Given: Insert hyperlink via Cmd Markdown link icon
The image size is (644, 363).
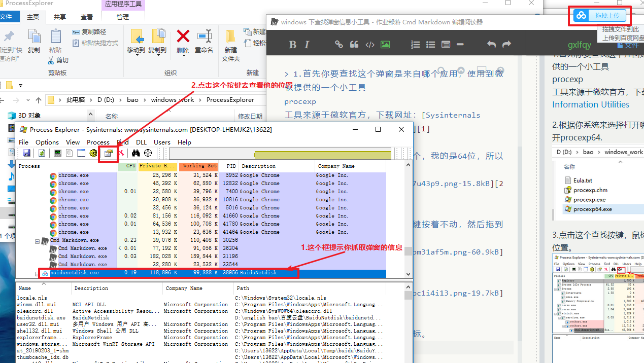Looking at the screenshot, I should 339,45.
